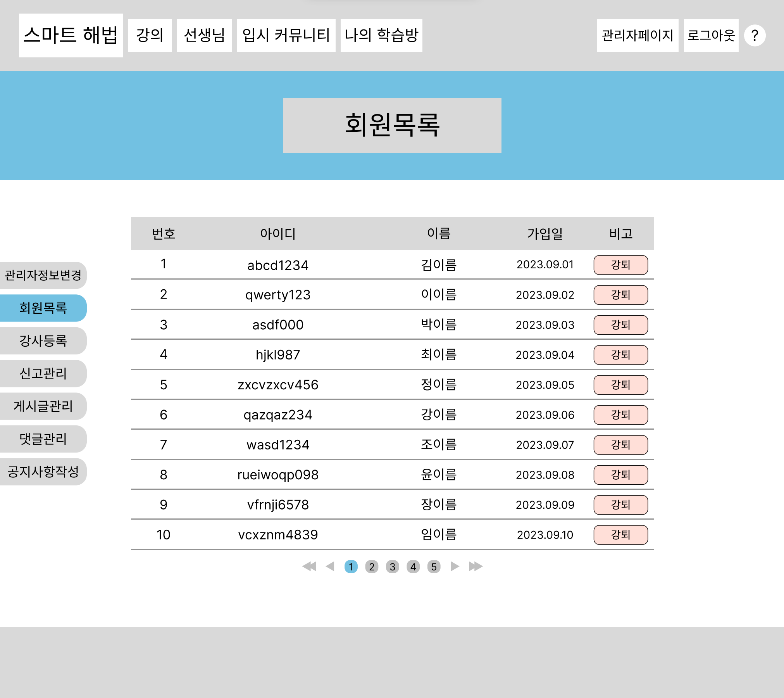Open 공지사항작성 sidebar item
Image resolution: width=784 pixels, height=698 pixels.
pyautogui.click(x=43, y=472)
